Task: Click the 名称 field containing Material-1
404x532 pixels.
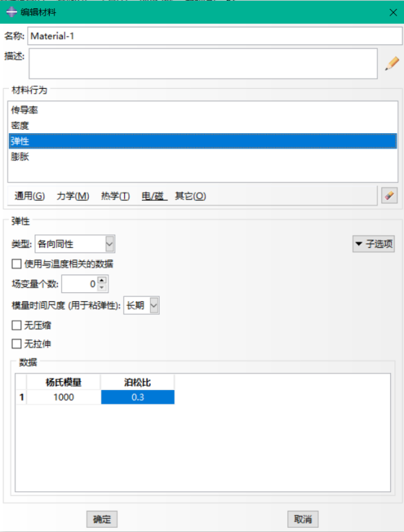Action: [x=215, y=36]
